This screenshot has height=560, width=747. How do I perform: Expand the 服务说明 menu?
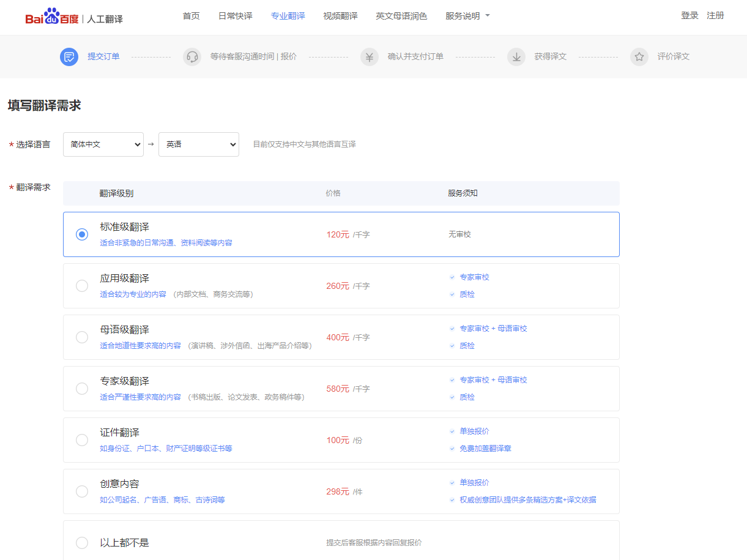pyautogui.click(x=468, y=16)
